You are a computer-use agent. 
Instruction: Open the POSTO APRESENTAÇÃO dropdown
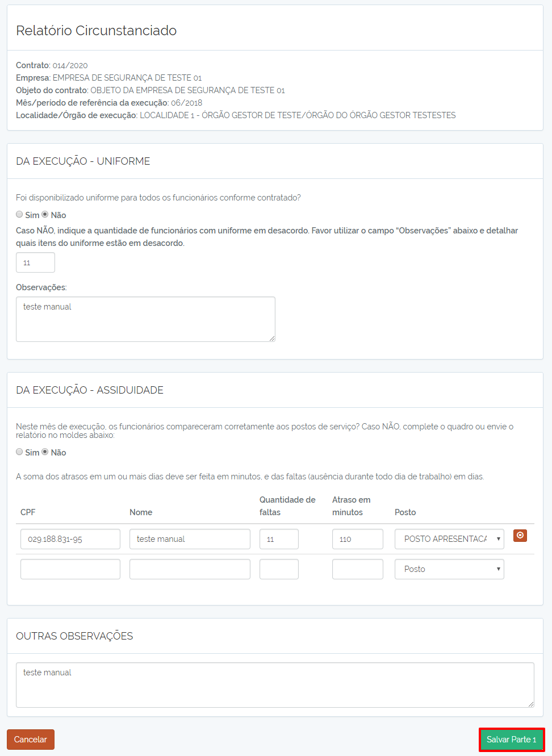(x=449, y=539)
